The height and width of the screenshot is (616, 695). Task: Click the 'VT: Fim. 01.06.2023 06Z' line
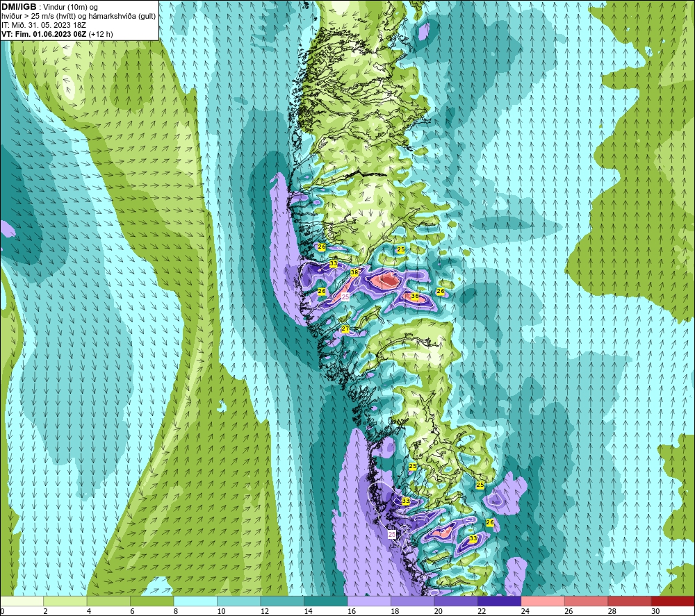44,34
